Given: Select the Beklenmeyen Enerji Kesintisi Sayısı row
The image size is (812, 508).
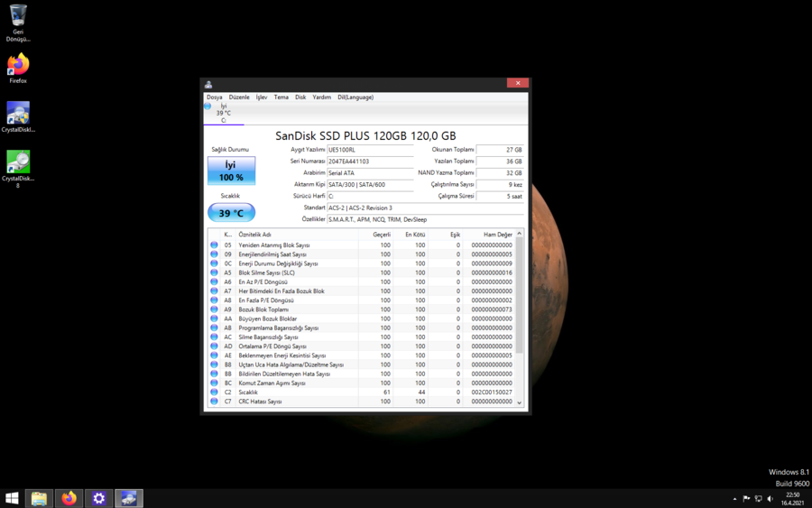Looking at the screenshot, I should 362,356.
